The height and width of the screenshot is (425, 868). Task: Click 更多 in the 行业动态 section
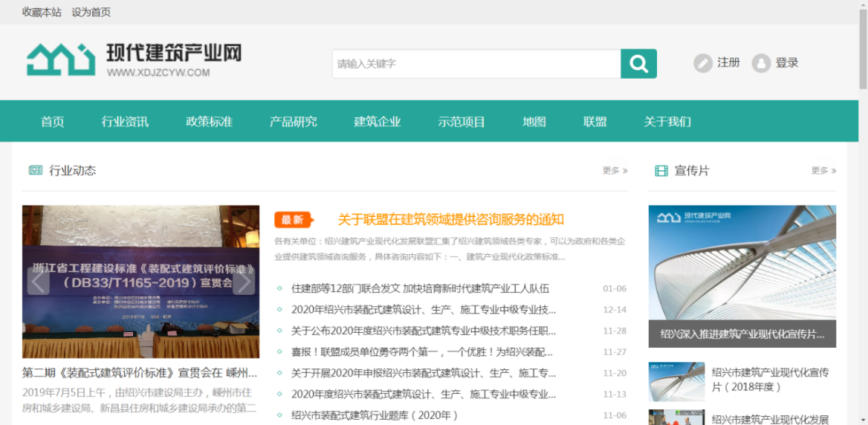[x=615, y=170]
